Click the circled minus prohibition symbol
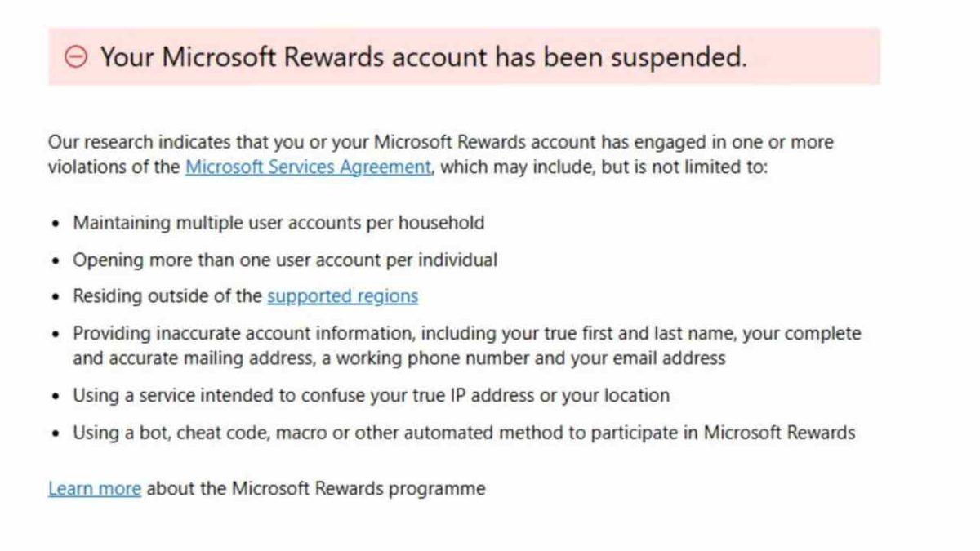The height and width of the screenshot is (551, 980). [x=77, y=56]
